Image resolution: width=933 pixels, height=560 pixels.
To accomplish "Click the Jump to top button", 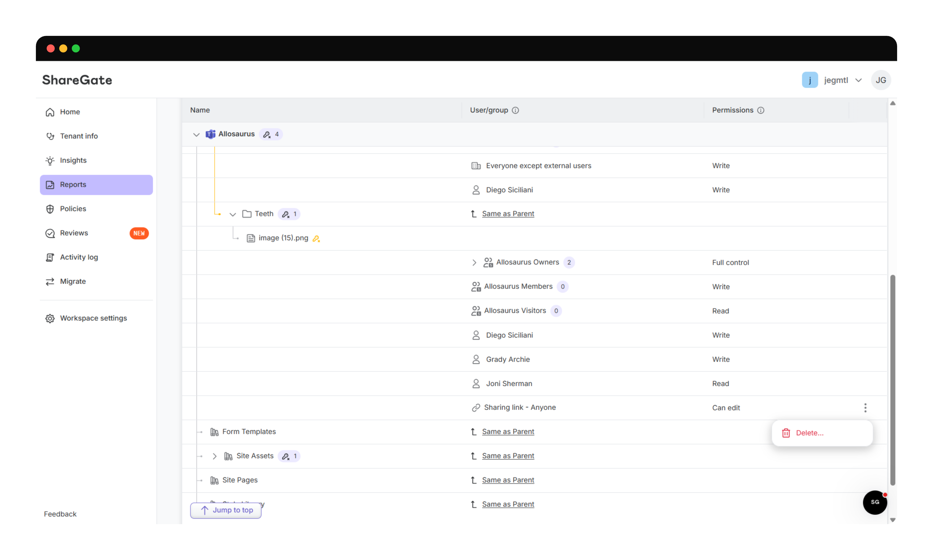I will click(x=226, y=510).
